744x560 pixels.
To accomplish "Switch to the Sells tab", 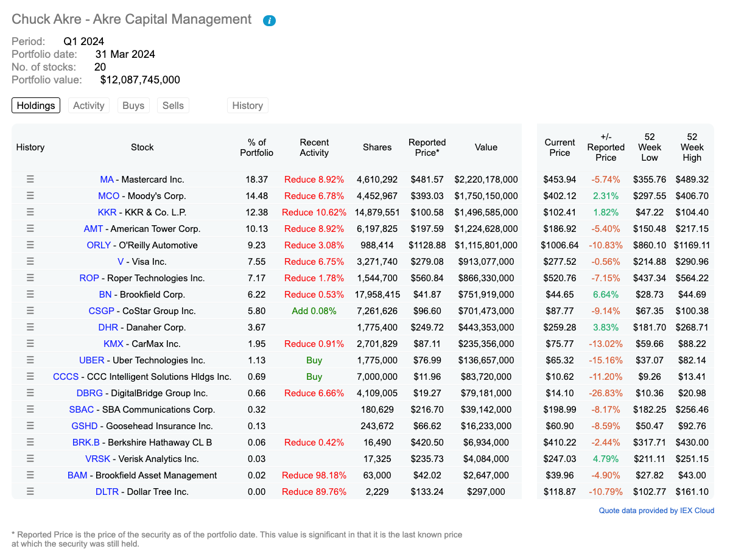I will 173,105.
